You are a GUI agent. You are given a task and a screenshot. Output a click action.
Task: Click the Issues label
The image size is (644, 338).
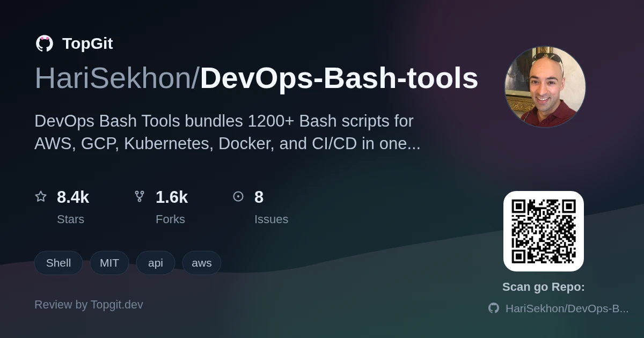[x=271, y=219]
